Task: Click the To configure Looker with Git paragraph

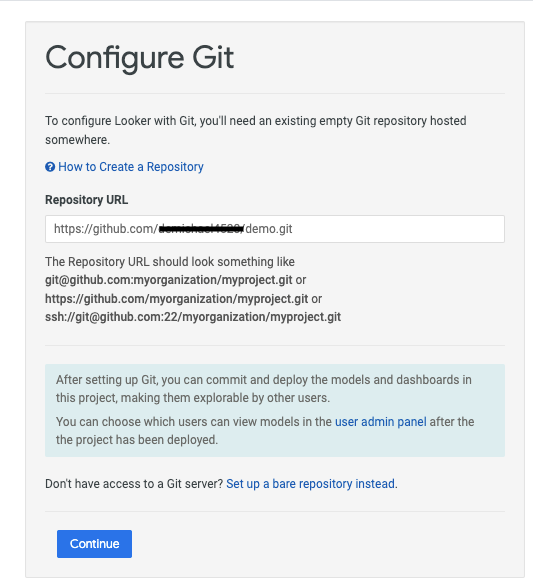Action: (255, 130)
